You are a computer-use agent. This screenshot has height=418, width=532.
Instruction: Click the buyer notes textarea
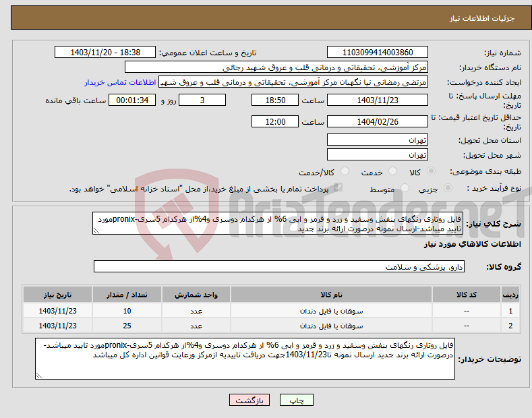tap(245, 359)
